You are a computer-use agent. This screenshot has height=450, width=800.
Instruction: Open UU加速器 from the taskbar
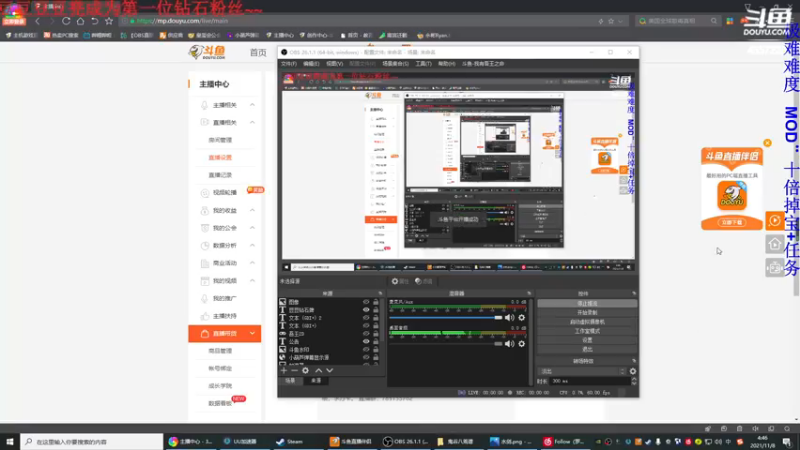(241, 441)
